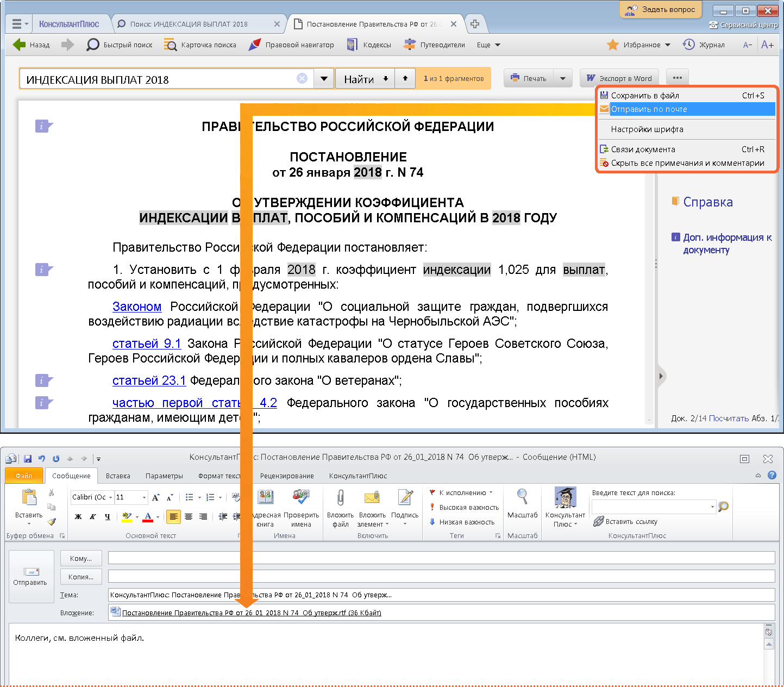784x687 pixels.
Task: Go back with the green Назад arrow
Action: [31, 45]
